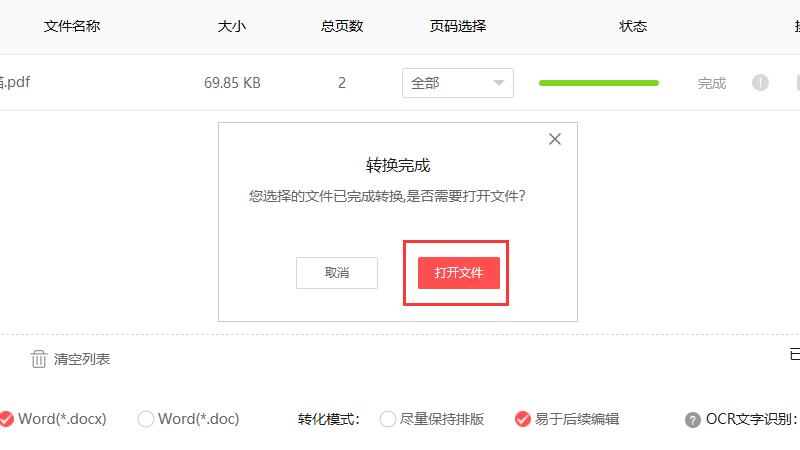Click the question mark help icon near OCR文字识别
Viewport: 800px width, 450px height.
pos(692,420)
